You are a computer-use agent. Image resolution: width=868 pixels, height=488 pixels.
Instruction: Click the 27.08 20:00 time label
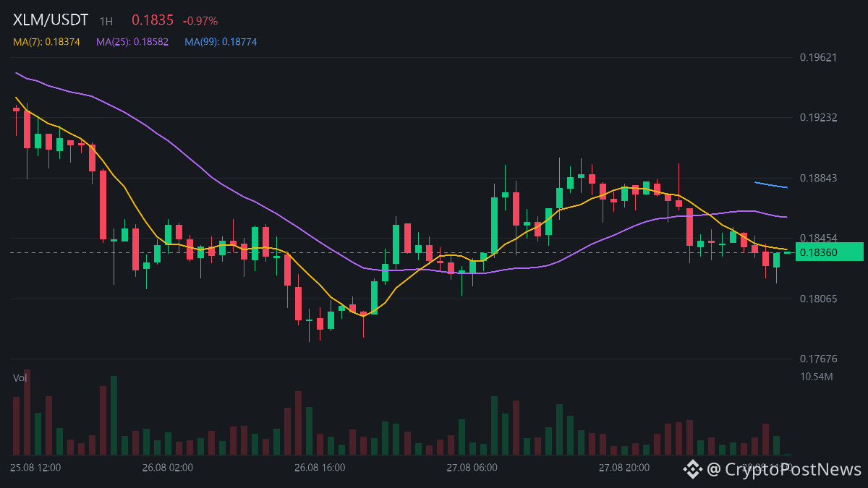coord(624,468)
